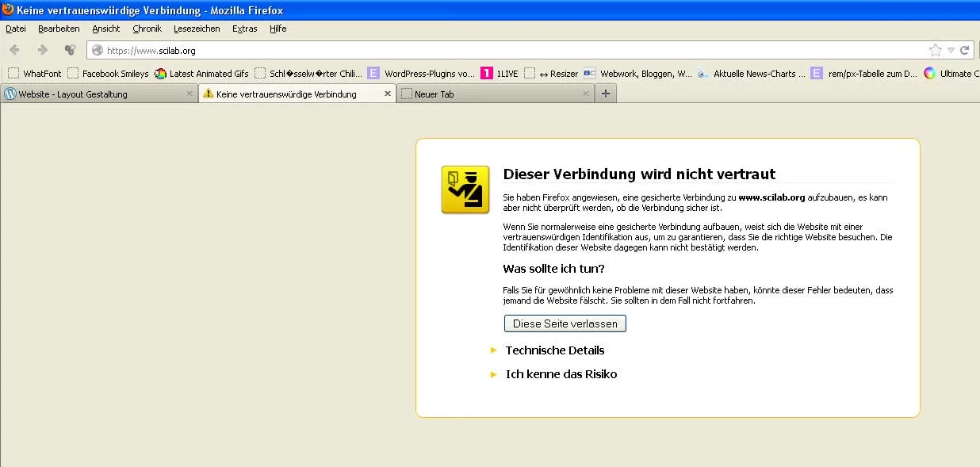Open the rem/px-Tabelle bookmark
The image size is (980, 467).
point(864,74)
